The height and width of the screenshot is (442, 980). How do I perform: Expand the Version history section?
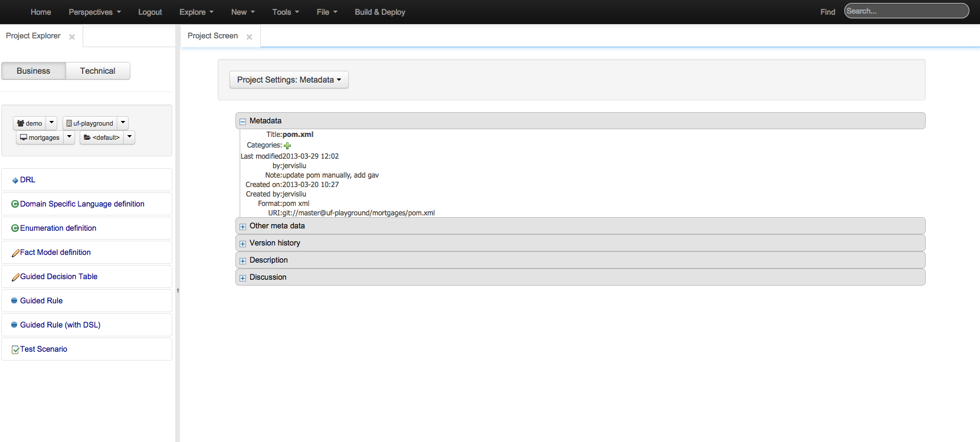242,244
